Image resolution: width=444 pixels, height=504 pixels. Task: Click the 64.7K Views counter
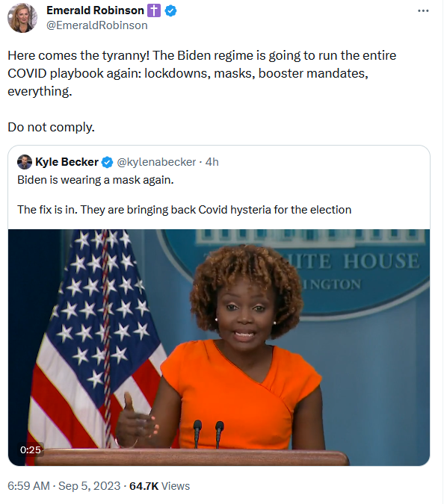tap(159, 485)
